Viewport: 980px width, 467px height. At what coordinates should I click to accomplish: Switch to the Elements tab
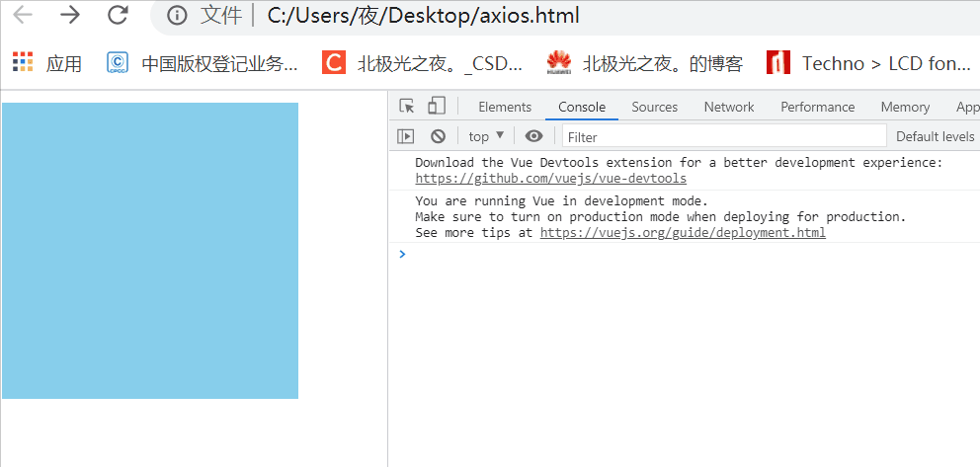pos(505,107)
